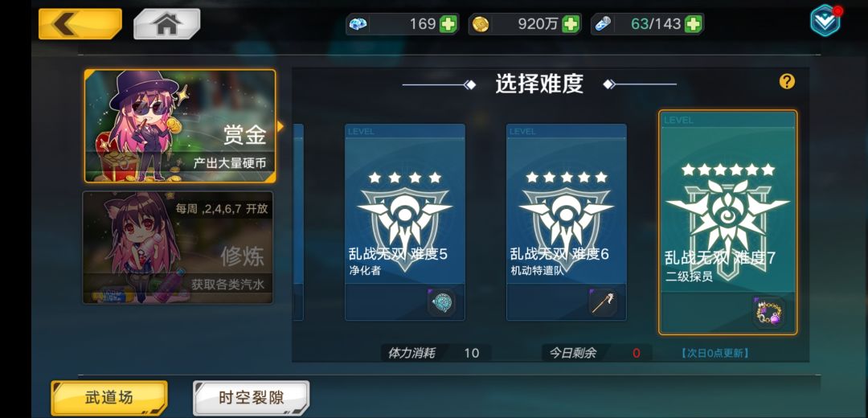Click the partially hidden left level card
Viewport: 868px width, 418px height.
[298, 222]
